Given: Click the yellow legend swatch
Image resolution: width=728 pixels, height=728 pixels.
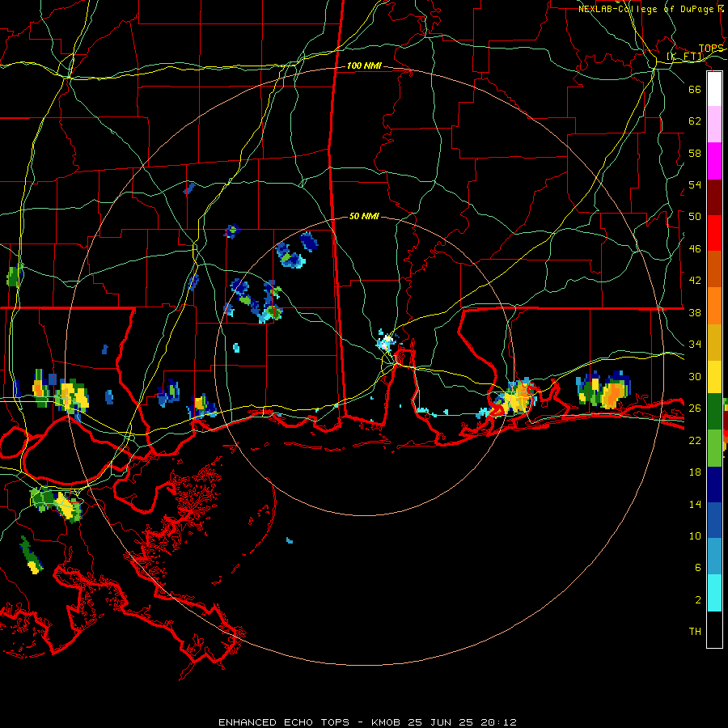Looking at the screenshot, I should pyautogui.click(x=714, y=377).
